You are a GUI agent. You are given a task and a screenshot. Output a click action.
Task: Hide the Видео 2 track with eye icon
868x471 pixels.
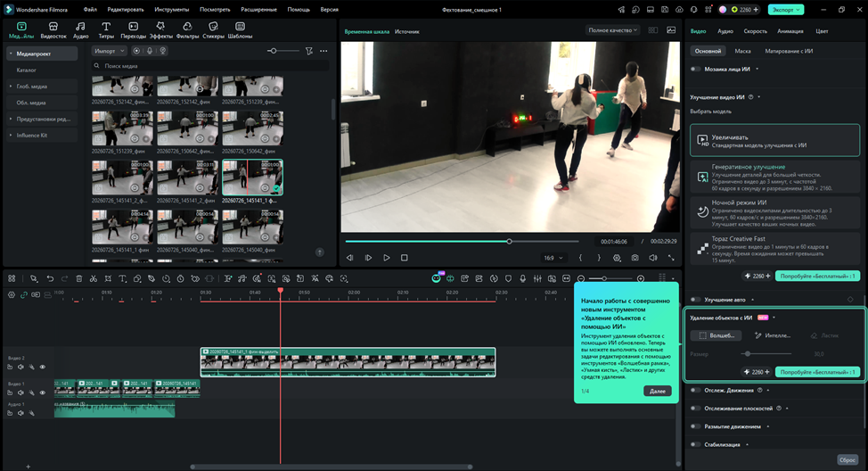click(x=43, y=367)
